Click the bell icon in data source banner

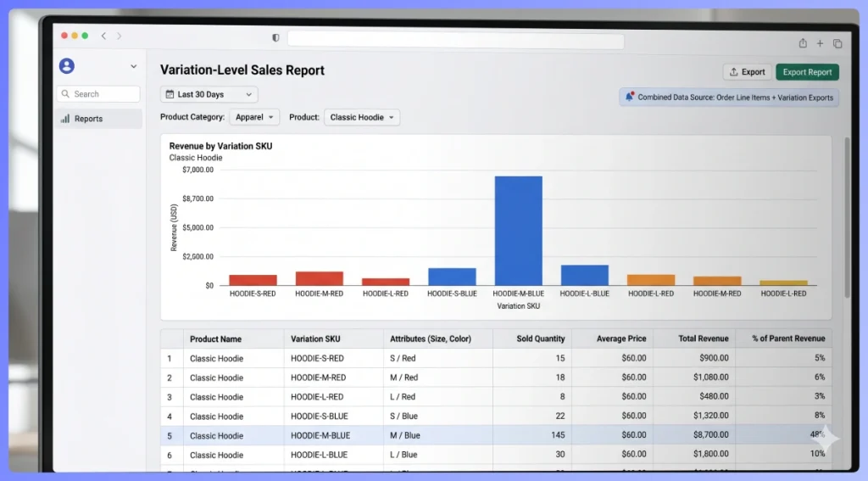[x=630, y=97]
